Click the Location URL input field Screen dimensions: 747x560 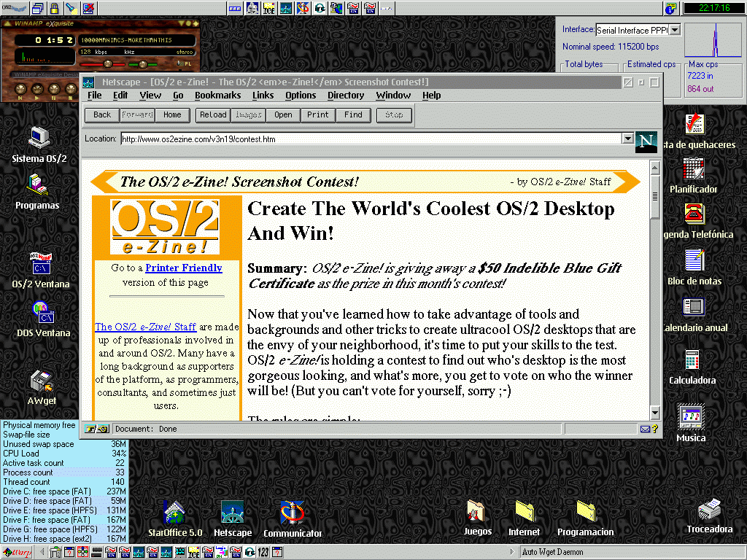click(x=371, y=139)
